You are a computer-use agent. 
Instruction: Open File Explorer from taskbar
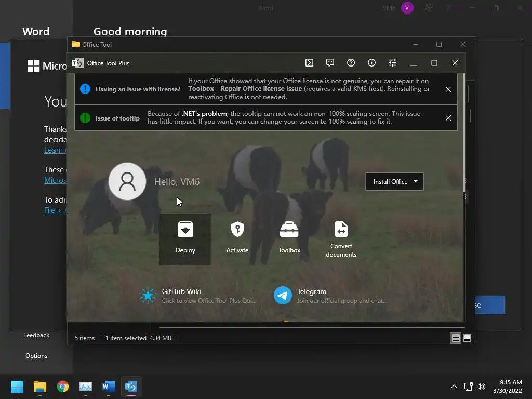(40, 387)
